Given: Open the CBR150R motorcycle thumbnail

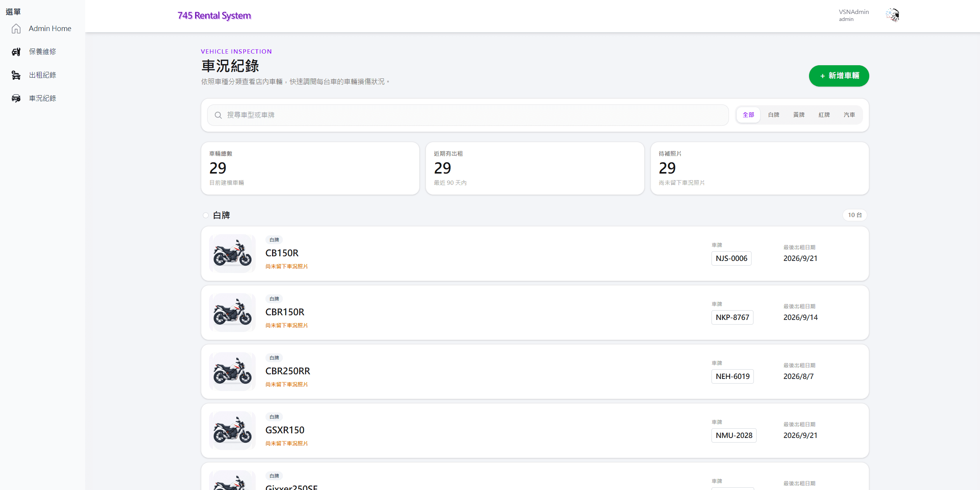Looking at the screenshot, I should (x=232, y=313).
